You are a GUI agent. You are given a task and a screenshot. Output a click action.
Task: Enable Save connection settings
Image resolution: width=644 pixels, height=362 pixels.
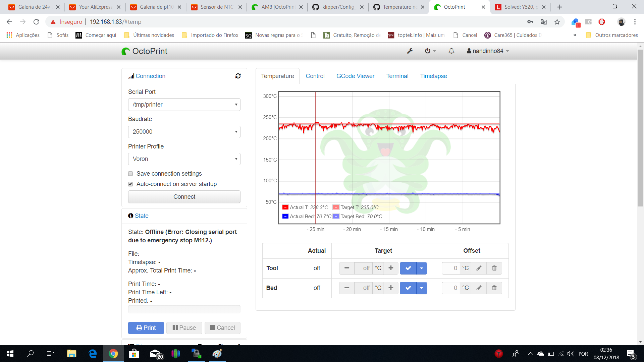(130, 174)
